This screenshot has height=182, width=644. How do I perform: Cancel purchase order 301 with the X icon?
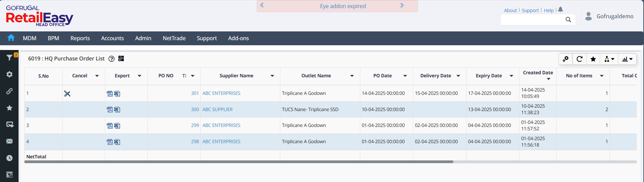coord(67,94)
